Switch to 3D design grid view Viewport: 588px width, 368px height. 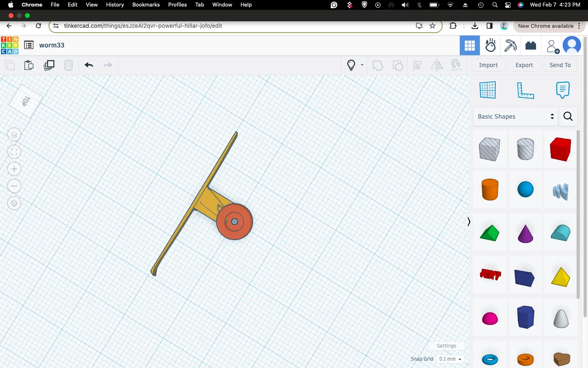tap(470, 45)
